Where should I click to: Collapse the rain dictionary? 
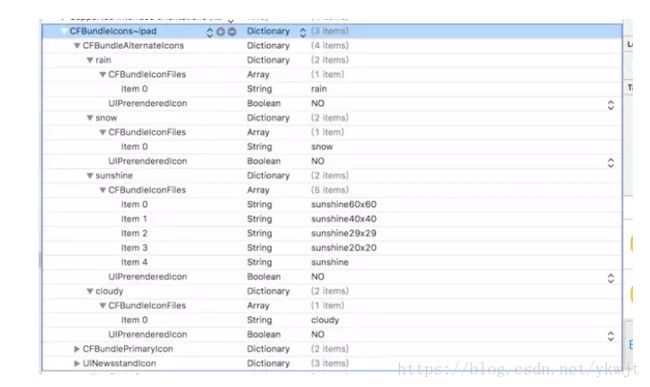tap(90, 60)
